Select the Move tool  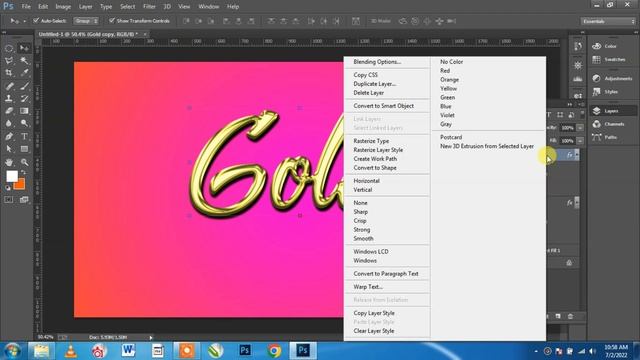pos(24,48)
